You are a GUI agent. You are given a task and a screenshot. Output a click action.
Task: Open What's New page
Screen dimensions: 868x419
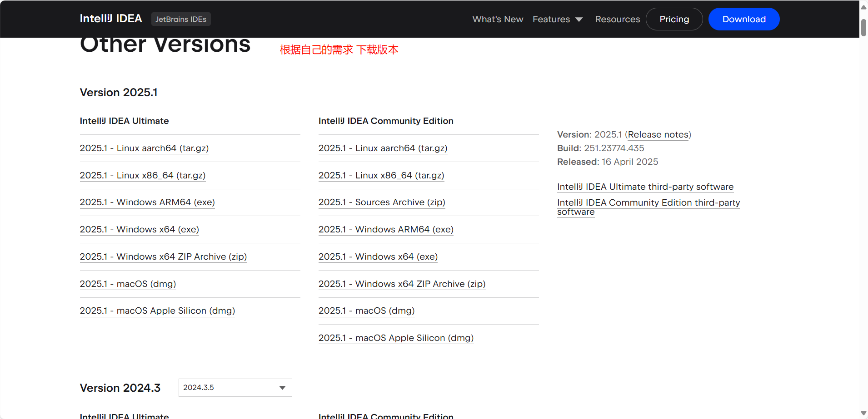click(x=498, y=19)
